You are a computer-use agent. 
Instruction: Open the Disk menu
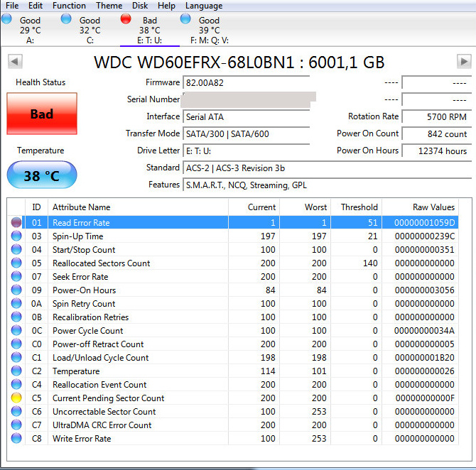140,6
